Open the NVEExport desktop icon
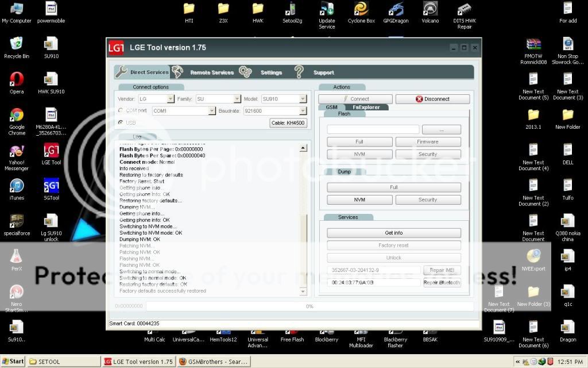Screen dimensions: 588x368 click(533, 260)
